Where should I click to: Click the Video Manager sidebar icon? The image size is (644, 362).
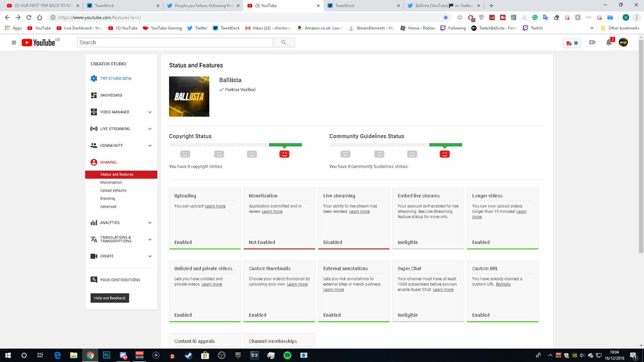click(94, 112)
